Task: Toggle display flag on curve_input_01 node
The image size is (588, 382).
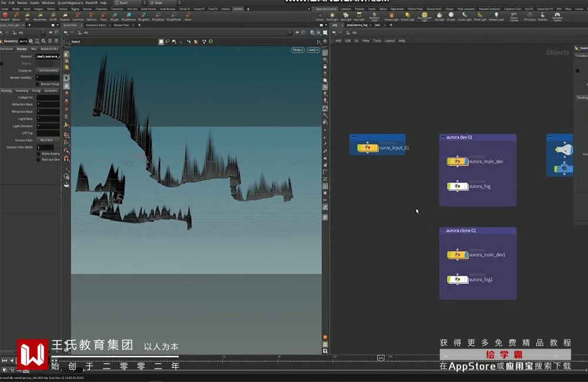Action: tap(376, 148)
